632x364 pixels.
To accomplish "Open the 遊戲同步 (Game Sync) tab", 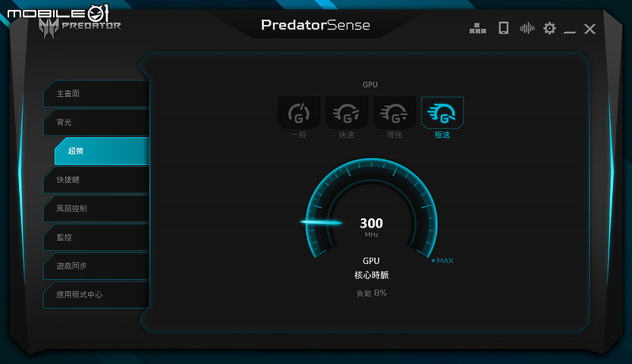I will tap(96, 265).
